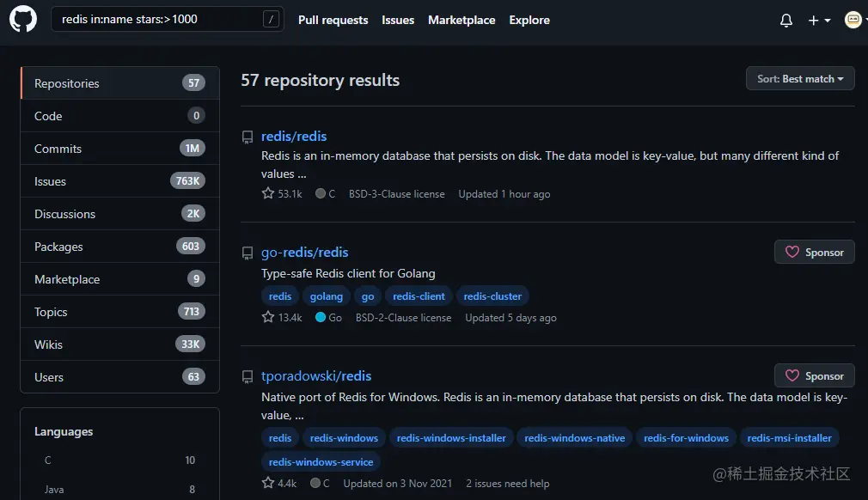Click the golang topic tag
Viewport: 868px width, 500px height.
point(326,296)
